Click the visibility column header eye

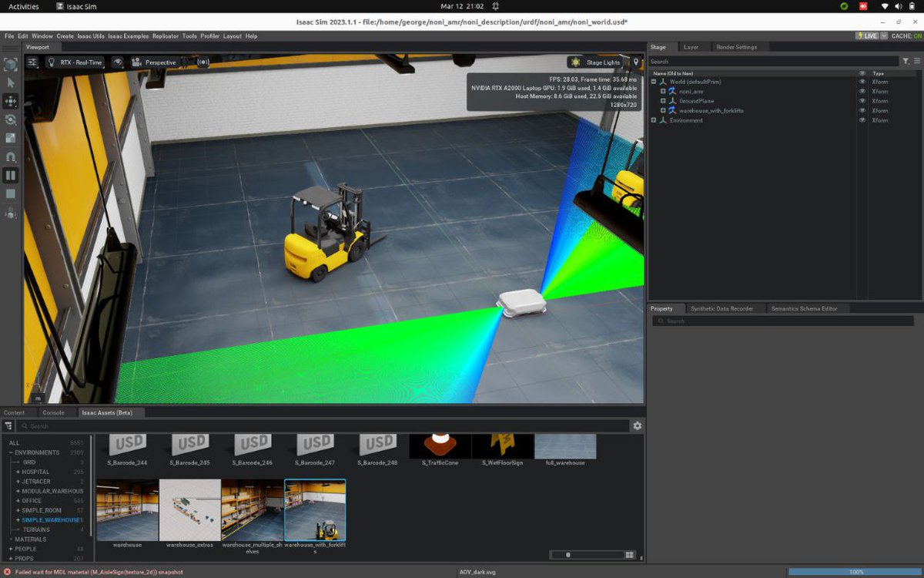coord(862,73)
